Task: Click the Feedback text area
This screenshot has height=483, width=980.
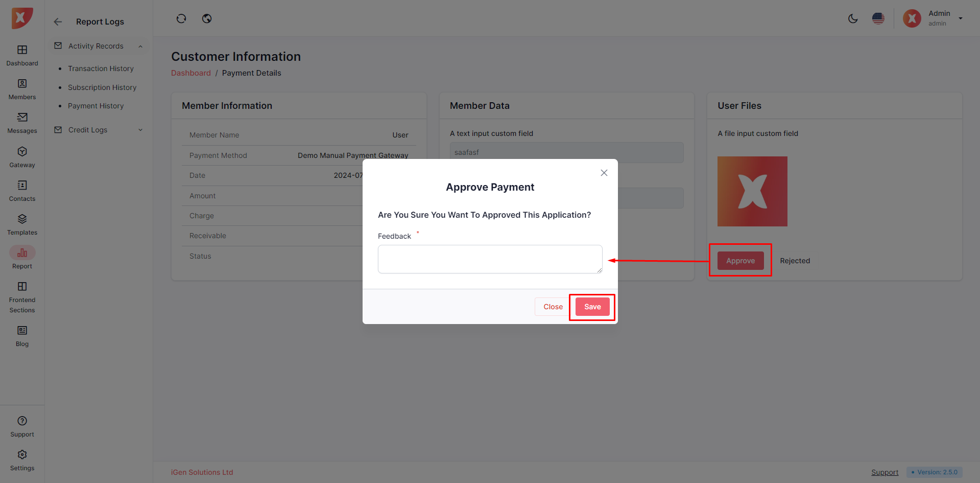Action: coord(490,259)
